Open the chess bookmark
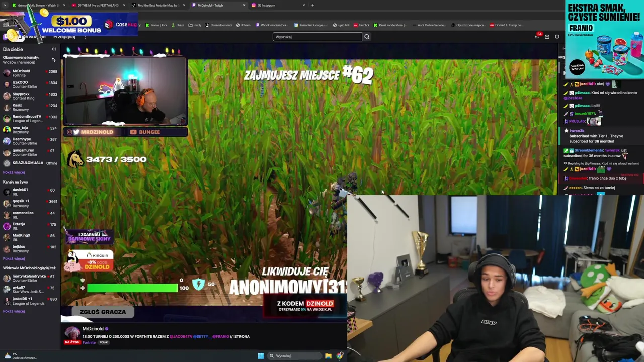The height and width of the screenshot is (362, 644). coord(178,25)
